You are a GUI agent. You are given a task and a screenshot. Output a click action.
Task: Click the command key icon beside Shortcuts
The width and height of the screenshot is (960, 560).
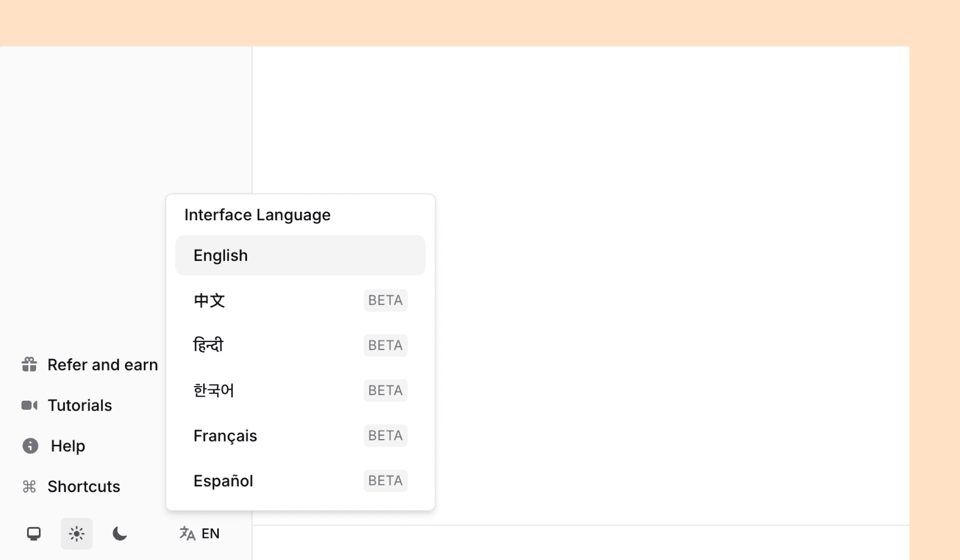tap(30, 486)
